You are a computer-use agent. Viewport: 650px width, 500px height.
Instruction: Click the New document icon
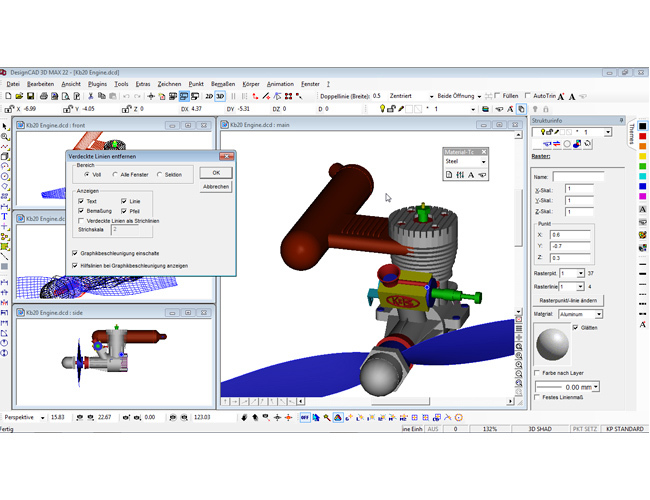(x=8, y=96)
